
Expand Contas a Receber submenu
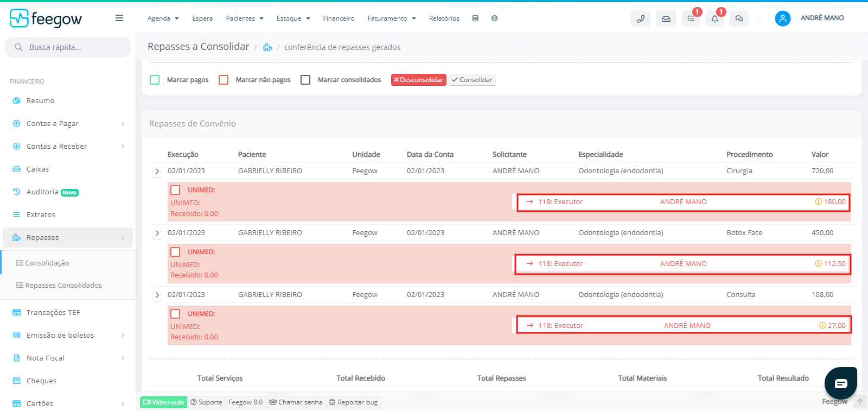point(123,146)
